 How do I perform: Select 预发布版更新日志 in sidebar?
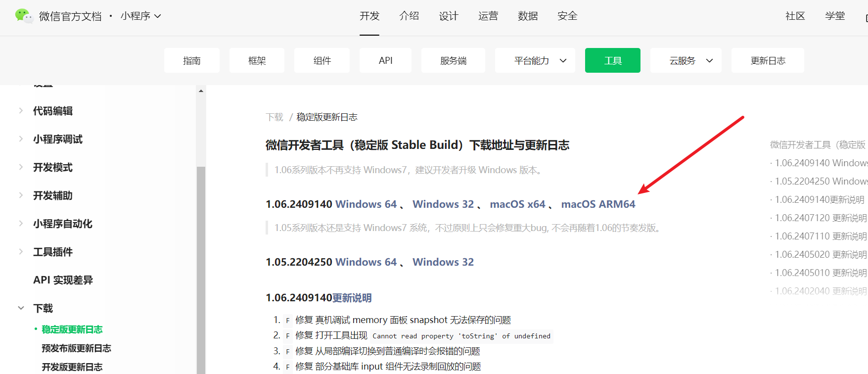[x=76, y=348]
